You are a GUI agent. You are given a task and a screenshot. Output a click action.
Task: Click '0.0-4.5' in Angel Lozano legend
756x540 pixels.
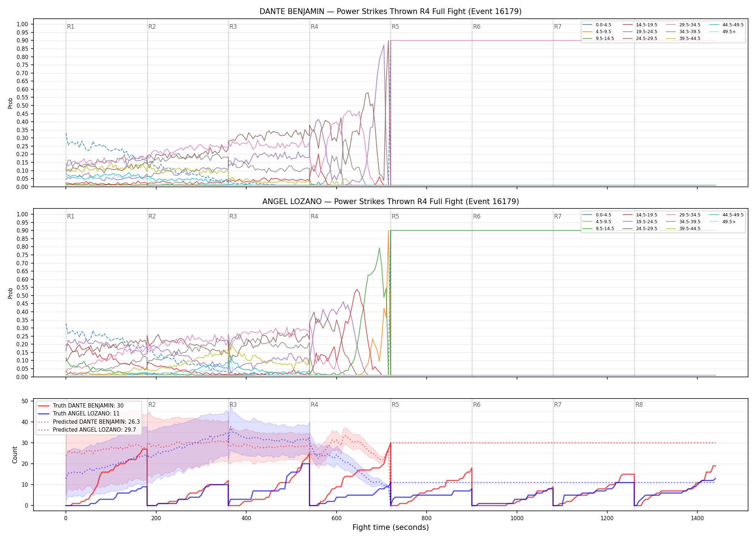point(603,215)
